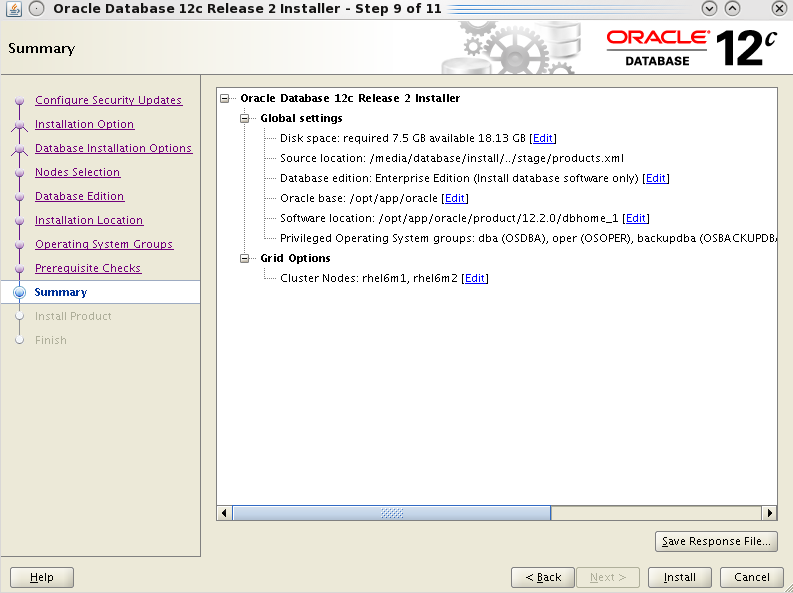Click the scrollbar left arrow
This screenshot has height=593, width=793.
(x=225, y=513)
